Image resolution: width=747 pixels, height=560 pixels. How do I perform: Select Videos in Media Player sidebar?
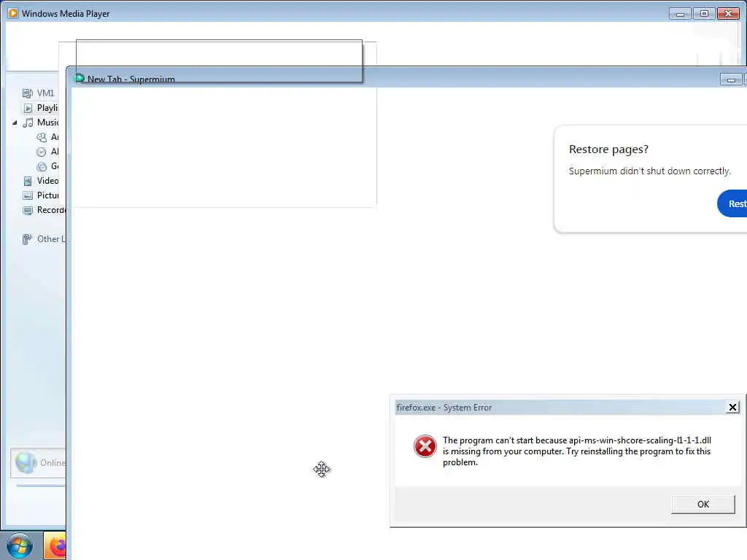pyautogui.click(x=41, y=181)
